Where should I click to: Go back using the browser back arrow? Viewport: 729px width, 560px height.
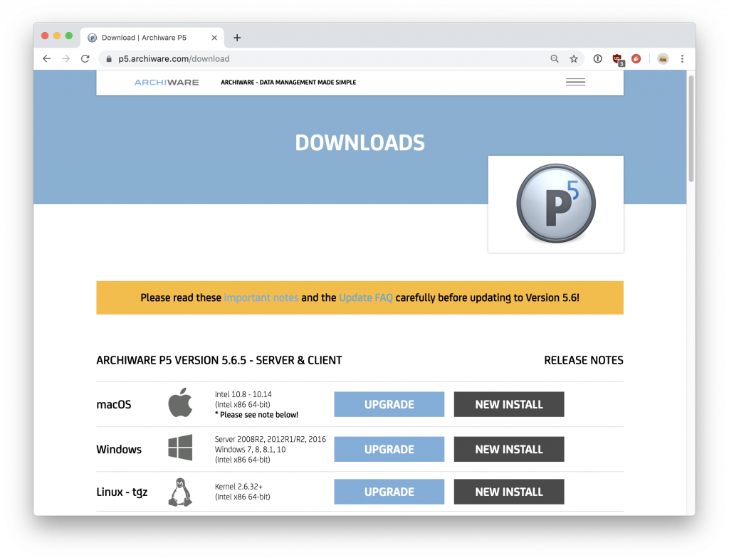46,58
